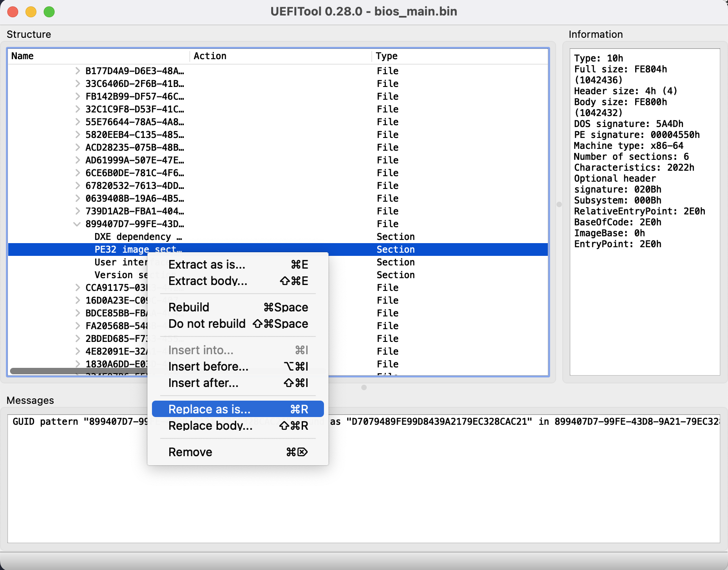Select the B177D4A9-D6E3-48A row name
728x570 pixels.
135,71
